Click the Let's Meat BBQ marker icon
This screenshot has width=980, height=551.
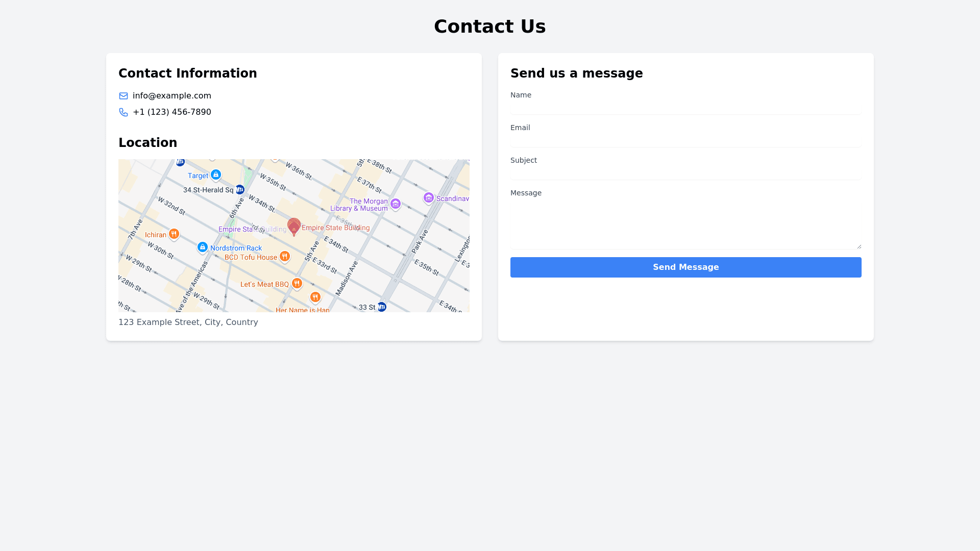click(297, 283)
